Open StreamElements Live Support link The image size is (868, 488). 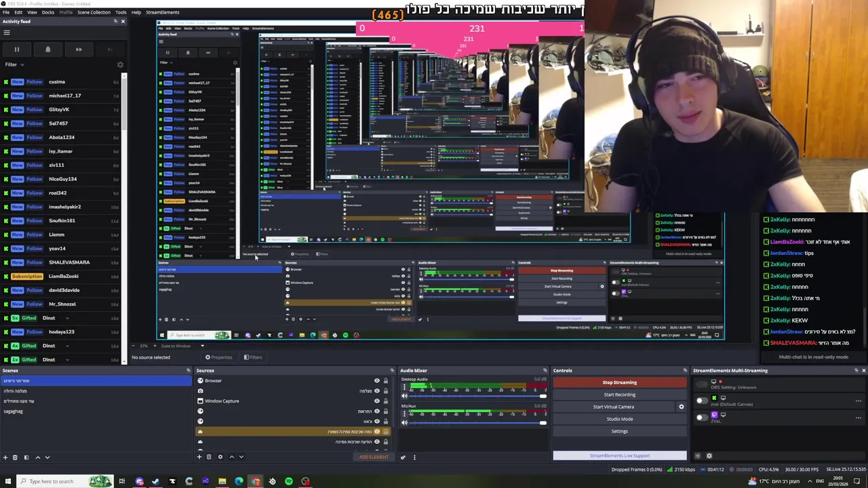pos(620,455)
